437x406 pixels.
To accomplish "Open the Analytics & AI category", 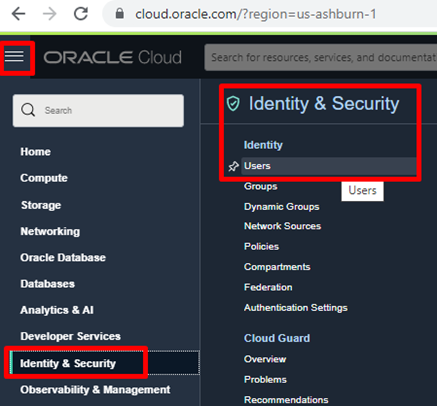I will click(57, 310).
